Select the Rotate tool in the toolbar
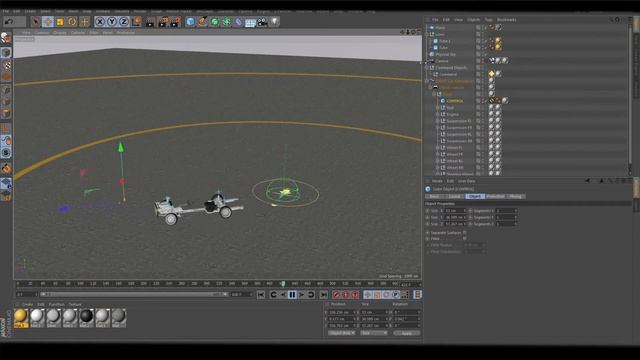 click(x=72, y=22)
